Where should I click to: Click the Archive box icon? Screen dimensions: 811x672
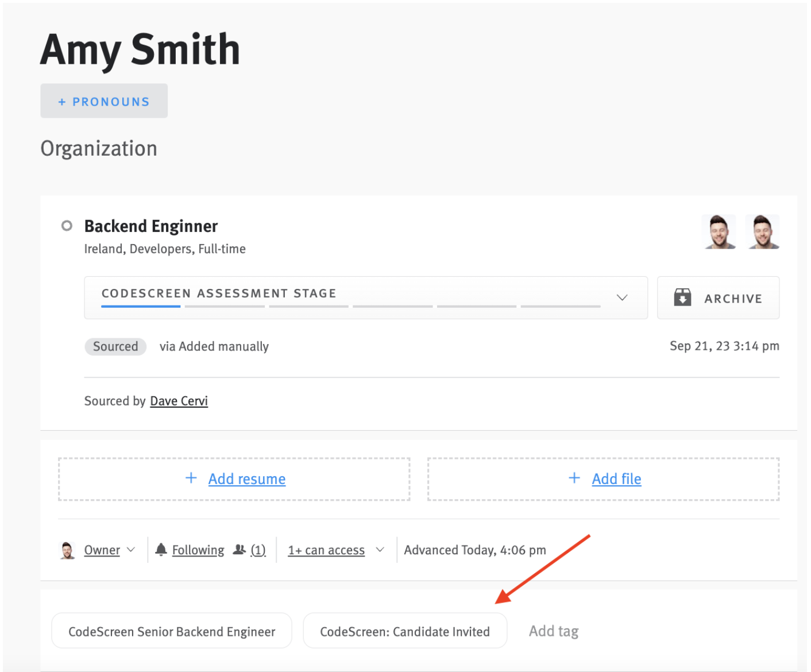(x=683, y=298)
